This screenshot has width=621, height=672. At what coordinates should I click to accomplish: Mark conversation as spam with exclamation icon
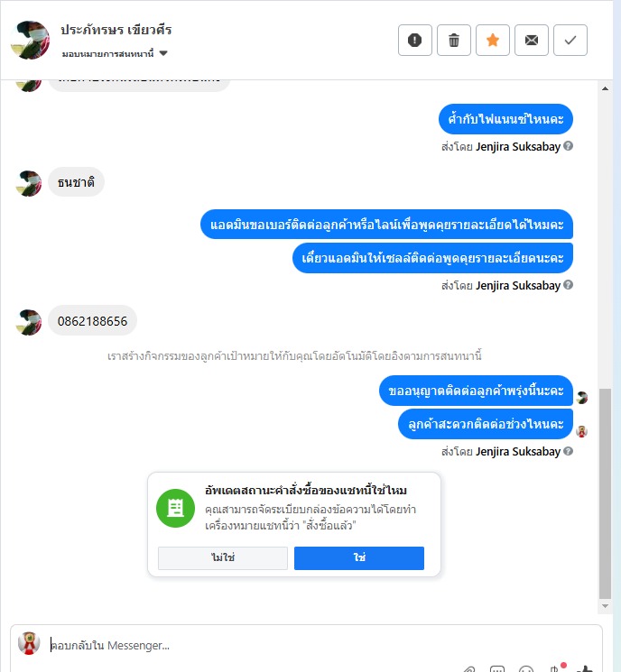point(414,41)
